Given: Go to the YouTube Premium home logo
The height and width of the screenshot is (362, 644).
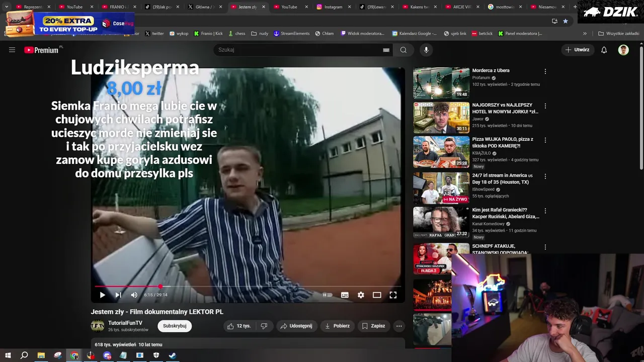Looking at the screenshot, I should coord(41,50).
